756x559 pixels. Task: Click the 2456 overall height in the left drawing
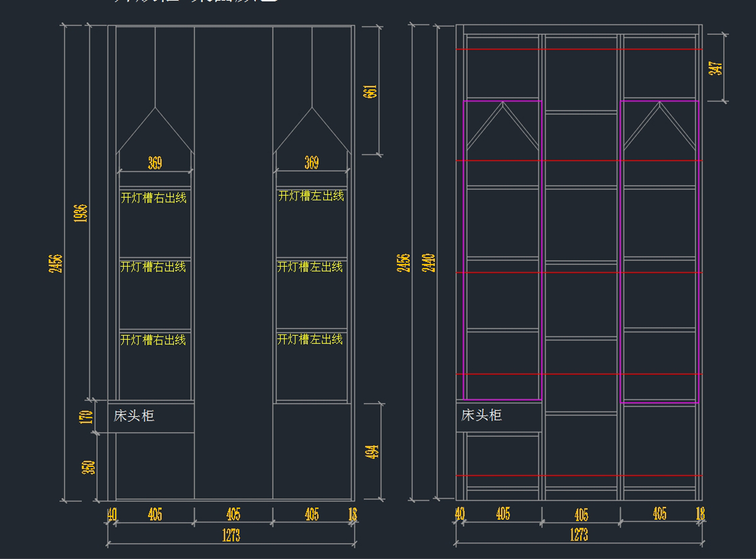(56, 263)
